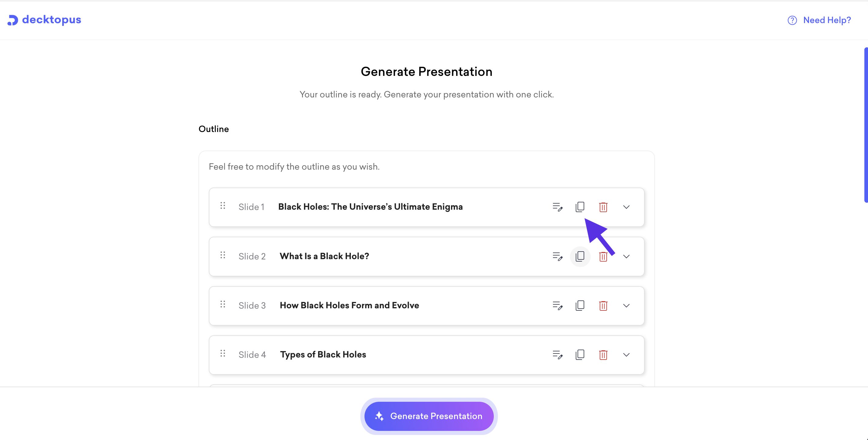Edit the Slide 3 outline entry
The height and width of the screenshot is (440, 868).
557,306
